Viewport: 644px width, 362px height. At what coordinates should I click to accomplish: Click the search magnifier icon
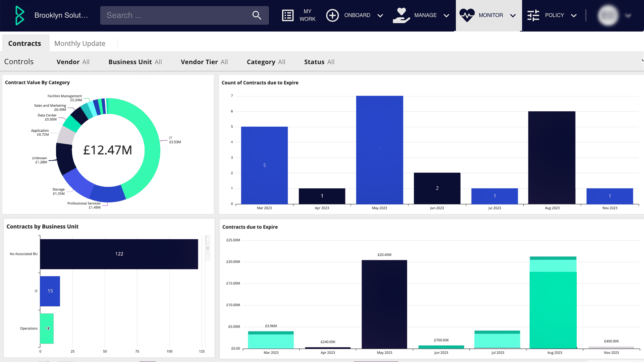257,15
